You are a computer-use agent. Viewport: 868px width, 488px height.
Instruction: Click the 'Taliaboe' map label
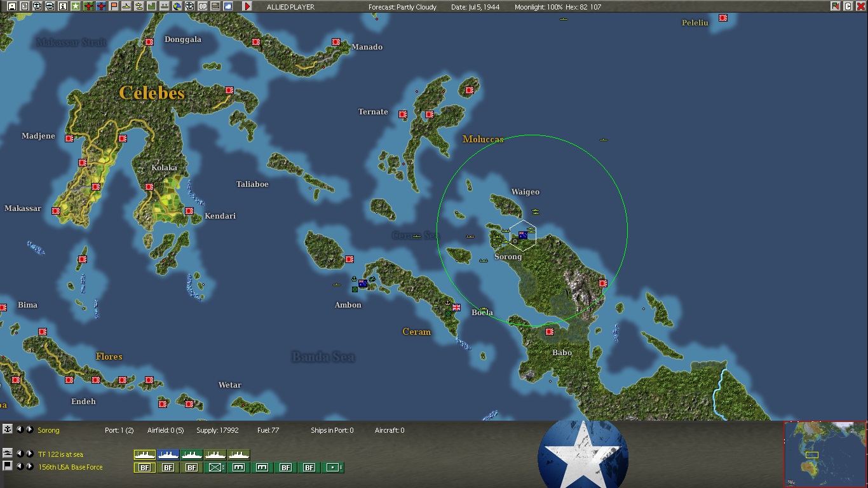pos(252,184)
